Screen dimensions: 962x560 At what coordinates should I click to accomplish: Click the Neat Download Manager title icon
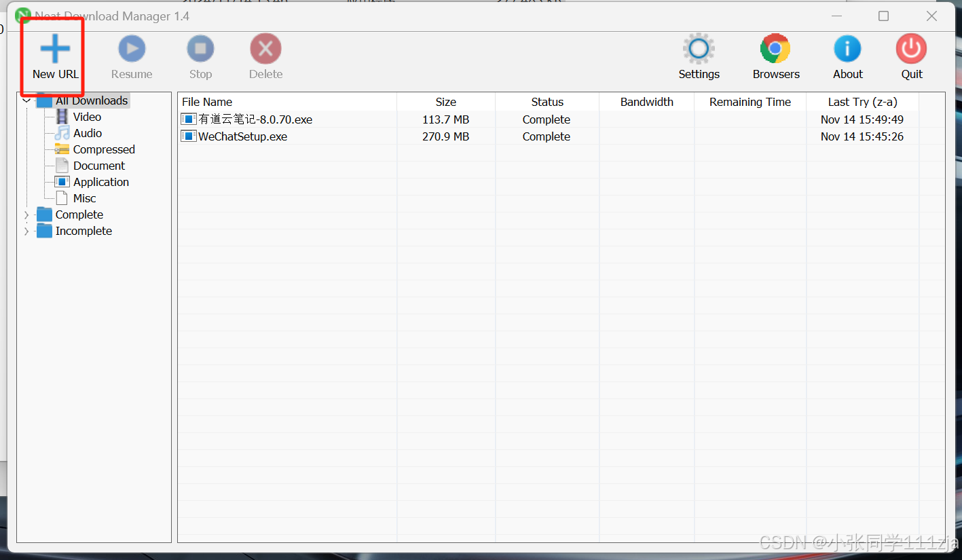click(23, 16)
